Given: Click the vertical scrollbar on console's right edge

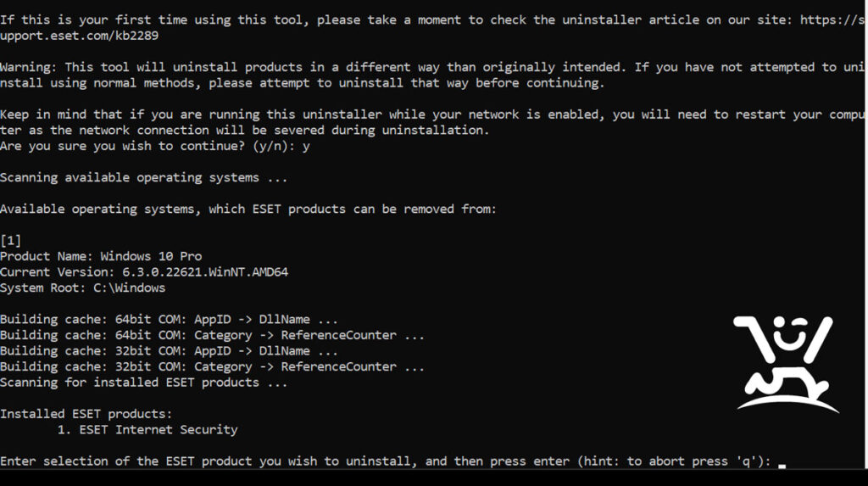Looking at the screenshot, I should pos(866,234).
